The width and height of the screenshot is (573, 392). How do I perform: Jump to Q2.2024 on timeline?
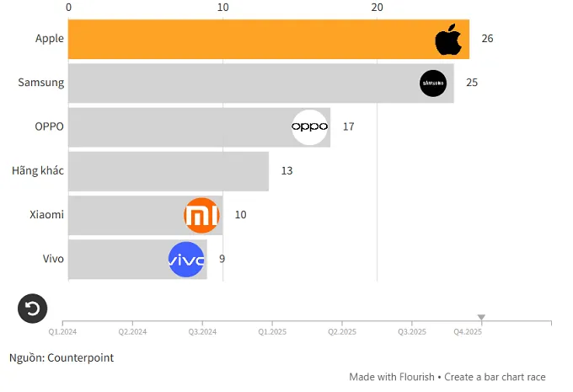[x=133, y=332]
